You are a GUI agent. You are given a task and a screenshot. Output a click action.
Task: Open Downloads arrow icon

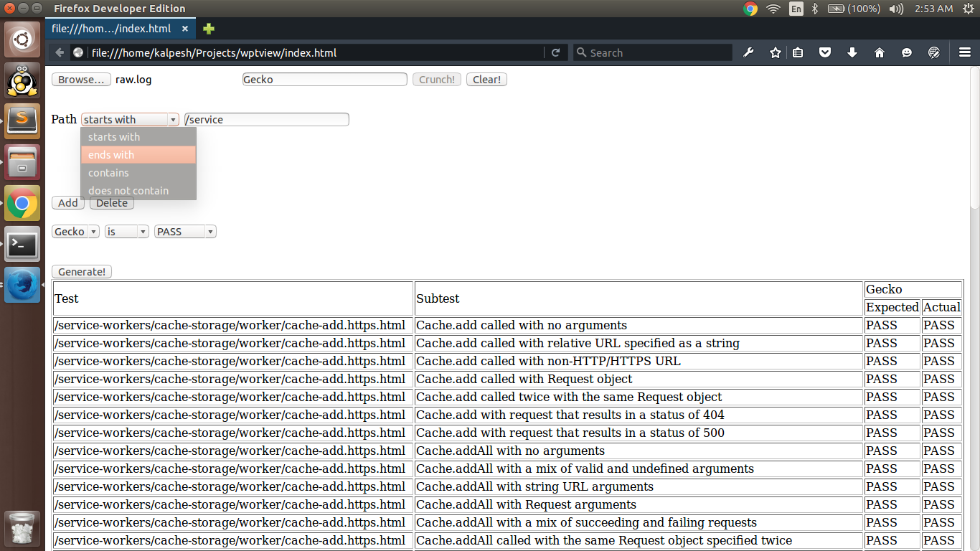coord(852,52)
